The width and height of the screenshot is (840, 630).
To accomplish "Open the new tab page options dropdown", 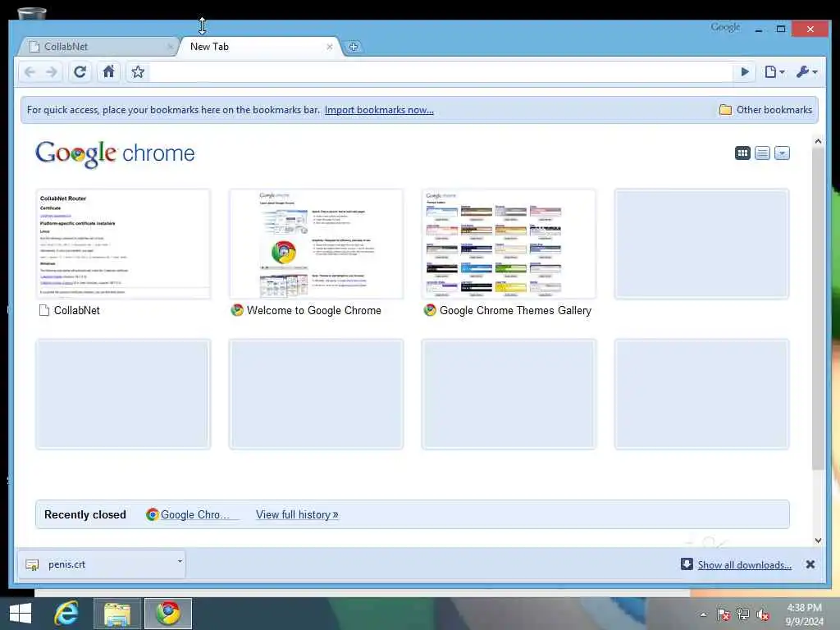I will coord(782,153).
